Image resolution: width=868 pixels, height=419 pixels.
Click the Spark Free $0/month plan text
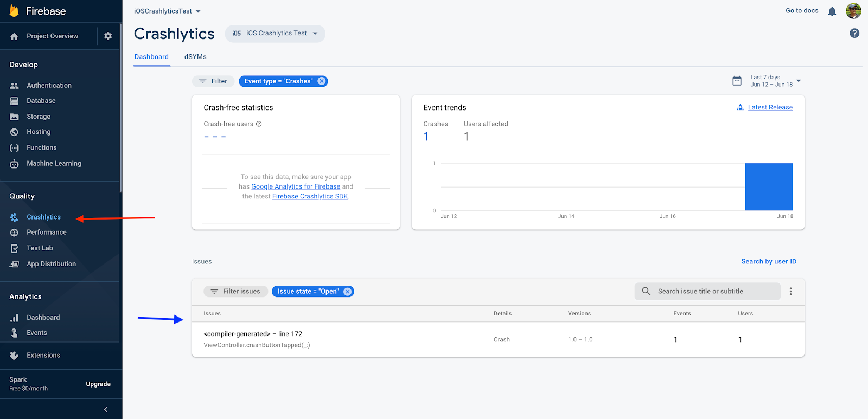click(29, 384)
